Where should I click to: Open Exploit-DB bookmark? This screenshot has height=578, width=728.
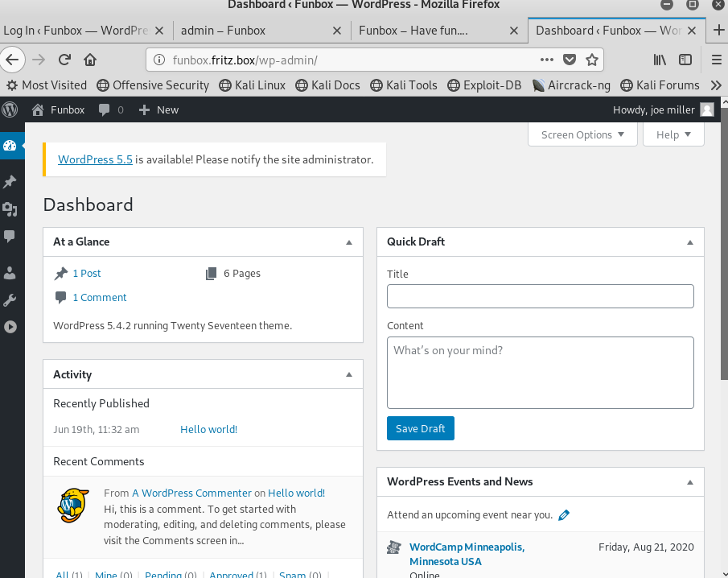484,85
